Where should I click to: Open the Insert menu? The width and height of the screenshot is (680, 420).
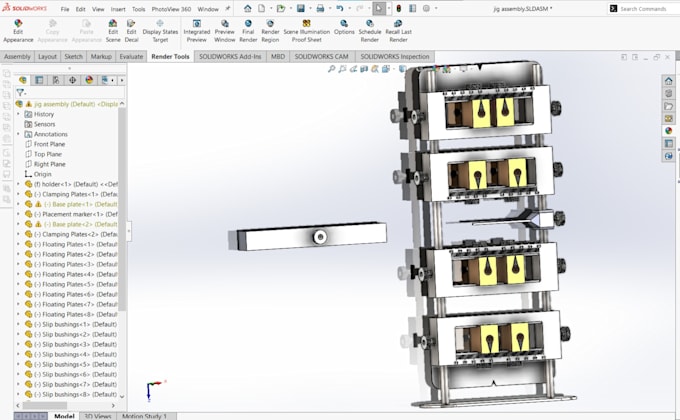pos(118,9)
